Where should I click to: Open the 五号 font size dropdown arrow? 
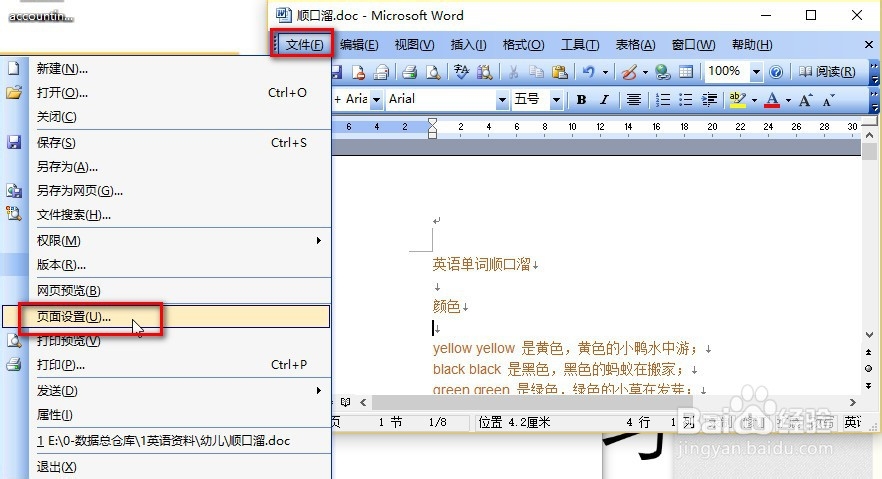coord(556,100)
